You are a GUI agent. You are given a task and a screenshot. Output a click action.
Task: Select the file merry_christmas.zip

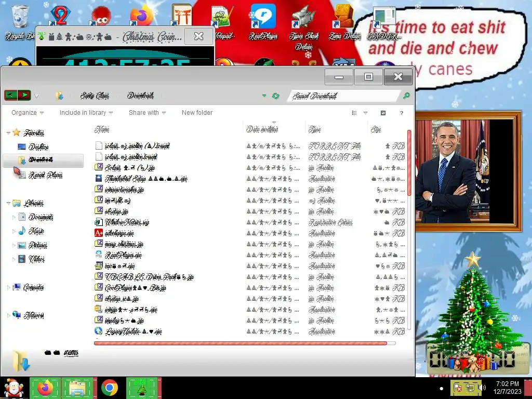coord(124,244)
